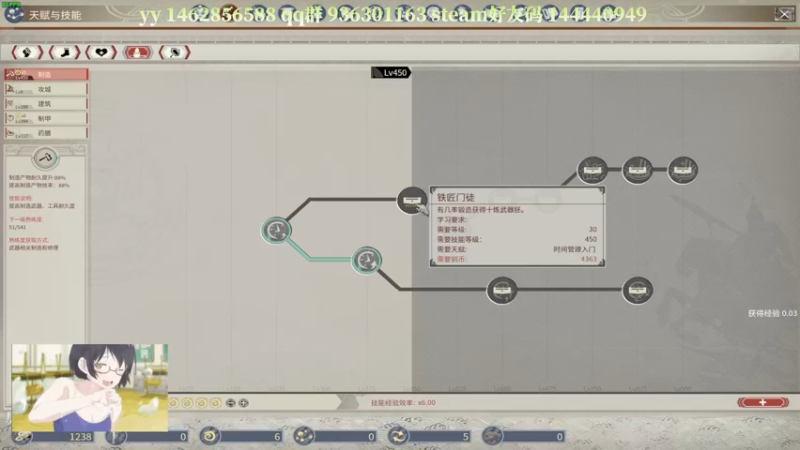Select the lower branch middle talent node
The image size is (800, 450).
[502, 290]
